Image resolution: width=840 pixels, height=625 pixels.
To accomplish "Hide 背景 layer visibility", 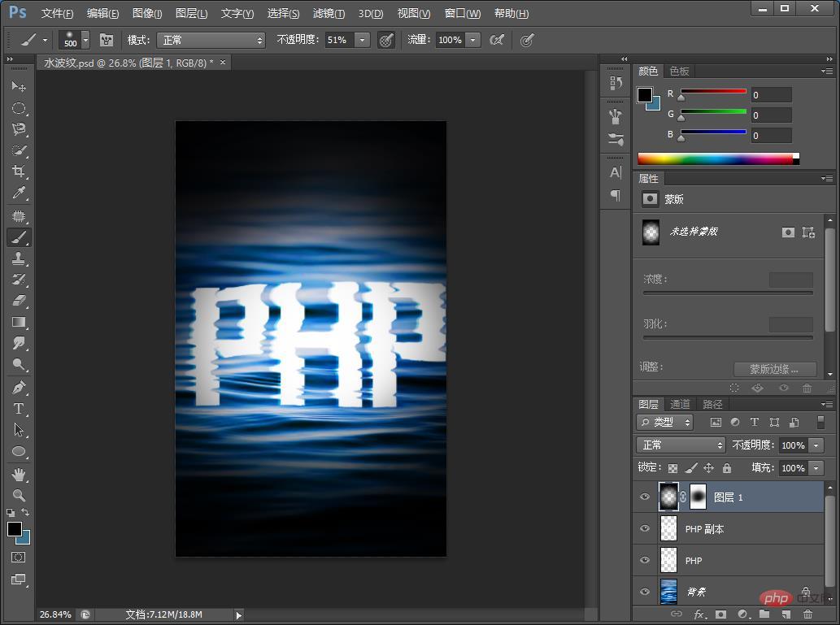I will pyautogui.click(x=645, y=591).
